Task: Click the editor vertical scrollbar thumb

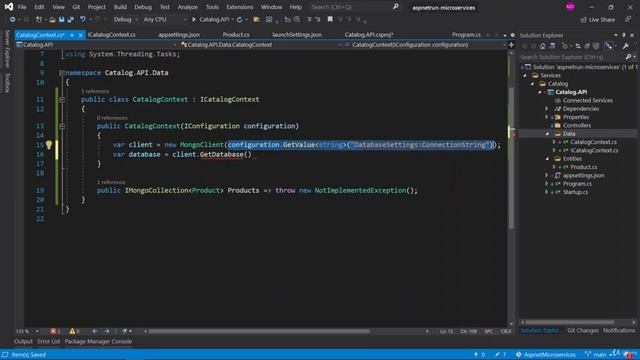Action: [511, 158]
